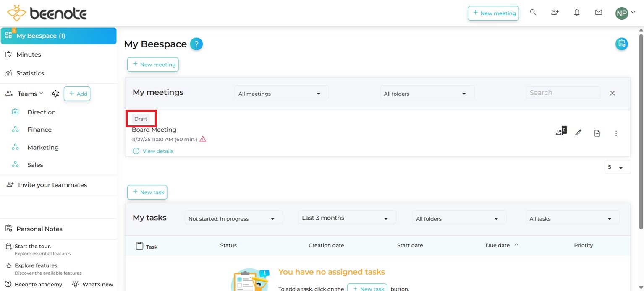This screenshot has height=291, width=644.
Task: Sort teams alphabetically with AZ icon
Action: tap(55, 94)
